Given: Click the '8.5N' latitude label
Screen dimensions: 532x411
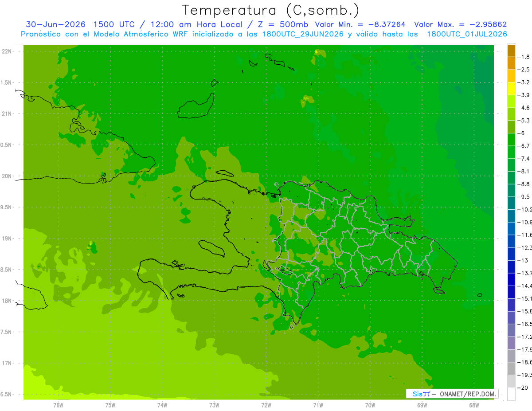Looking at the screenshot, I should [x=7, y=270].
